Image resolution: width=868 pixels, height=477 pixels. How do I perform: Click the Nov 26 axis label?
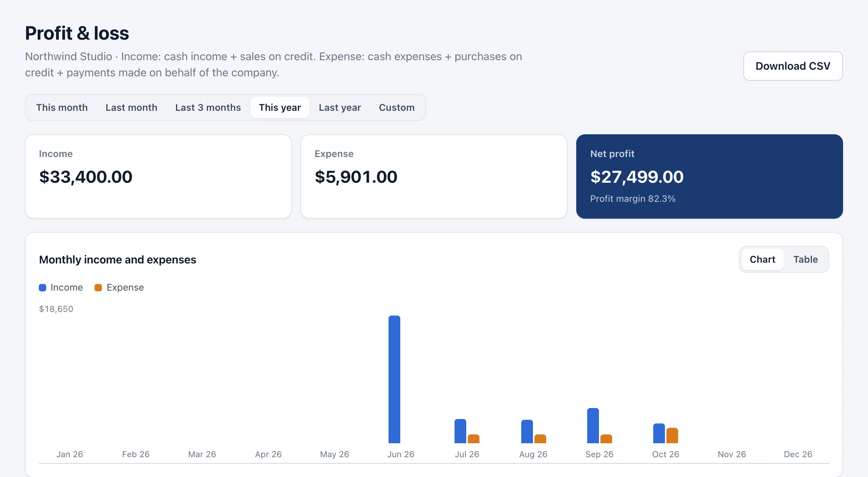[732, 454]
